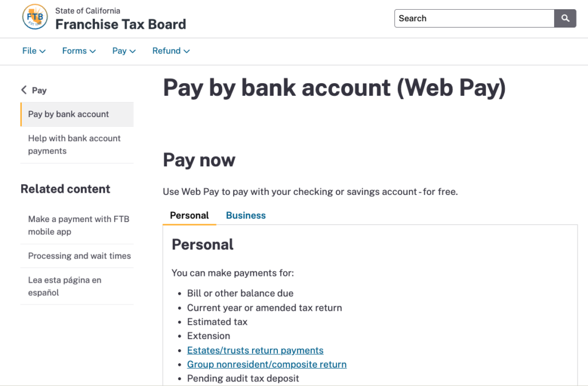Expand the File dropdown menu

pyautogui.click(x=34, y=51)
